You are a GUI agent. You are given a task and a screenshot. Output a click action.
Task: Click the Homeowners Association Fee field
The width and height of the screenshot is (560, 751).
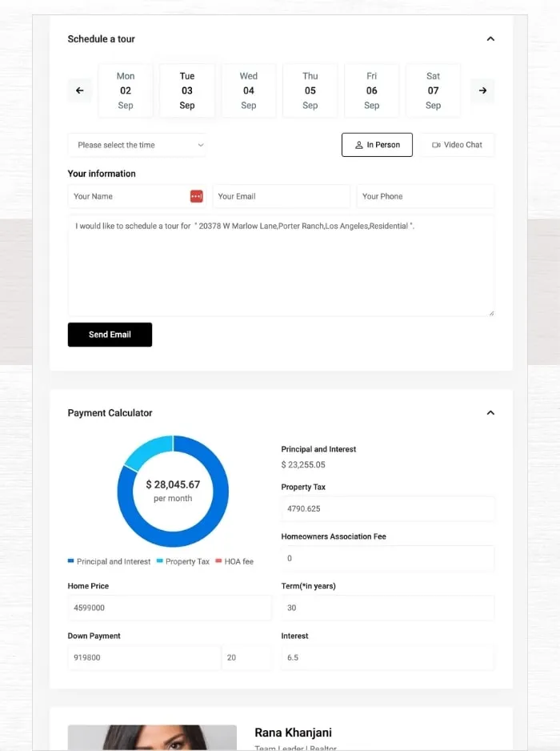point(388,559)
